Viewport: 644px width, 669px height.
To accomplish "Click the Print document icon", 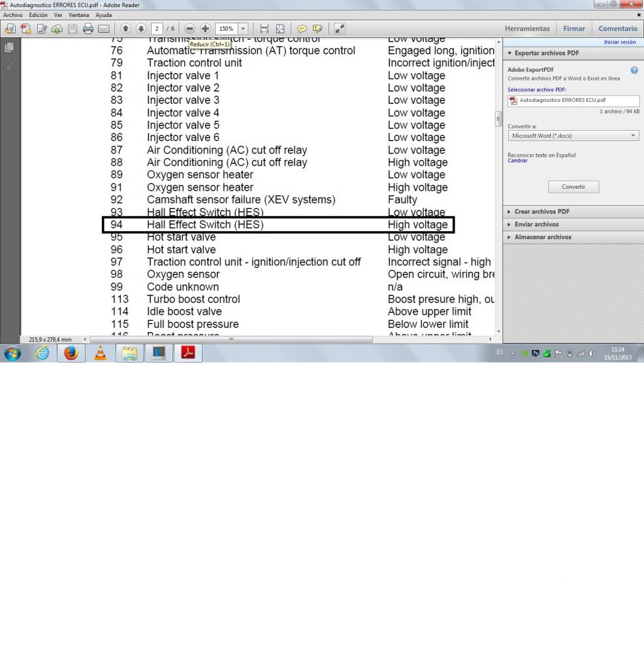I will pos(88,29).
